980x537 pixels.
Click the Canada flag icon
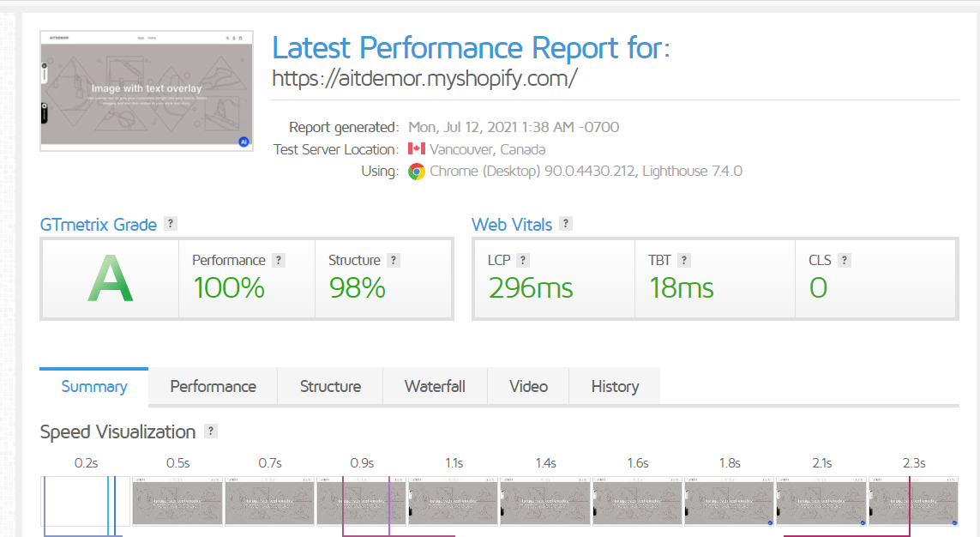pyautogui.click(x=416, y=148)
